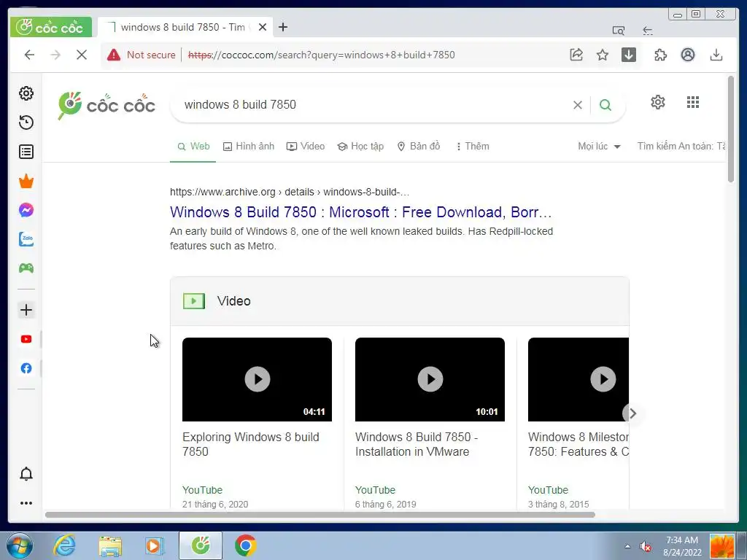Click the horizontal page scrollbar
This screenshot has height=560, width=747.
[320, 515]
